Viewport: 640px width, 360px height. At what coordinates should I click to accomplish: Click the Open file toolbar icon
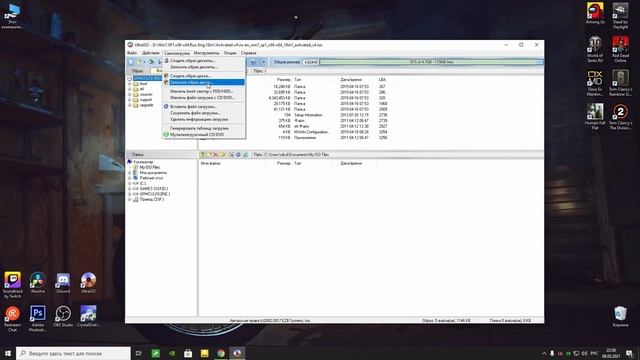139,62
